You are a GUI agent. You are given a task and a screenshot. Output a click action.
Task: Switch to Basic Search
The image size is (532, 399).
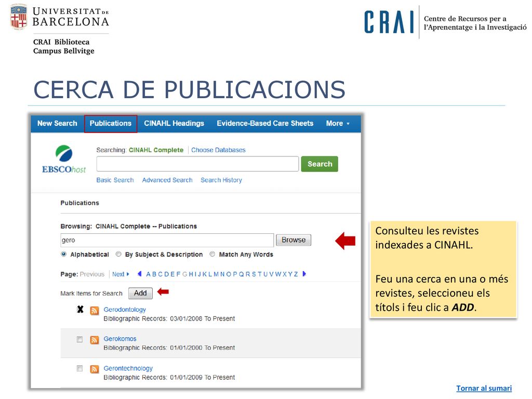coord(115,180)
